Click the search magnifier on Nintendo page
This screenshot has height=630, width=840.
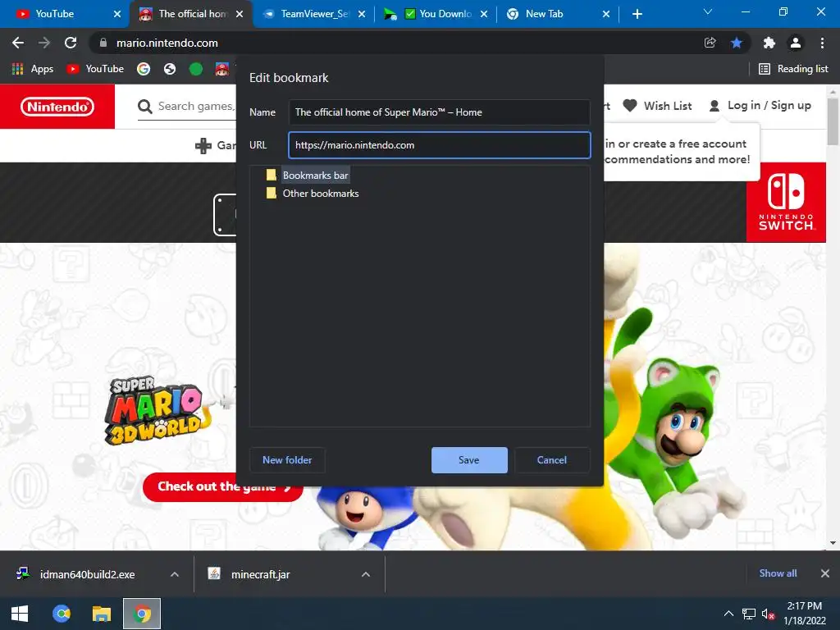point(144,106)
